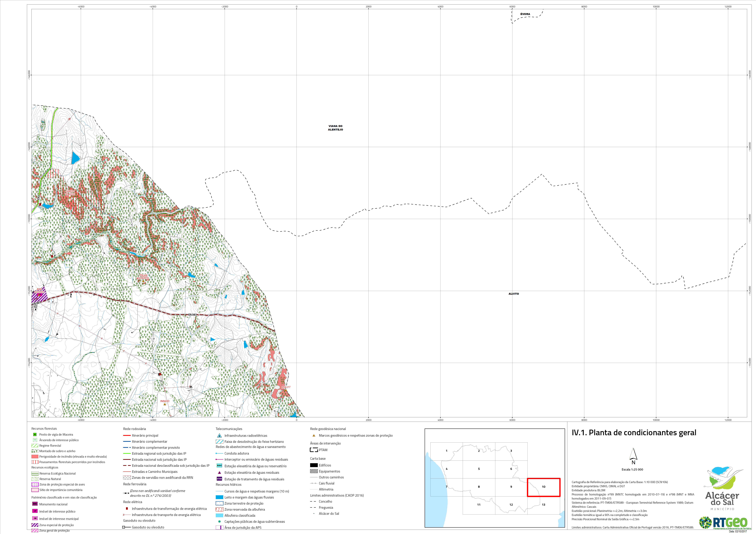Select sheet 5 in the index map
This screenshot has height=534, width=756.
479,469
